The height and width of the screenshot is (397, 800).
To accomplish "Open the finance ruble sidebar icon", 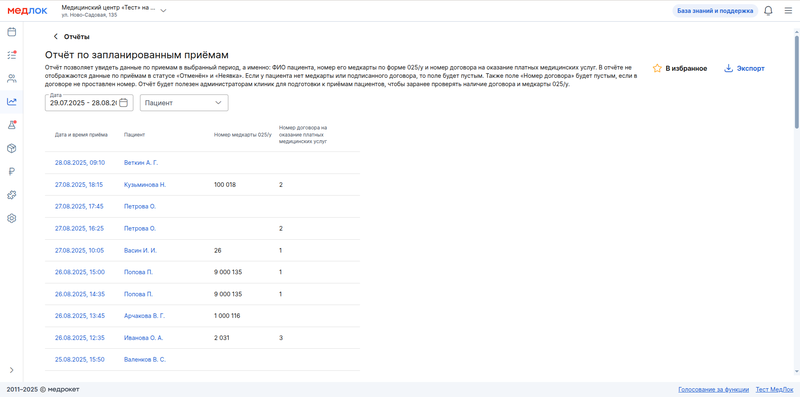I will (x=11, y=171).
